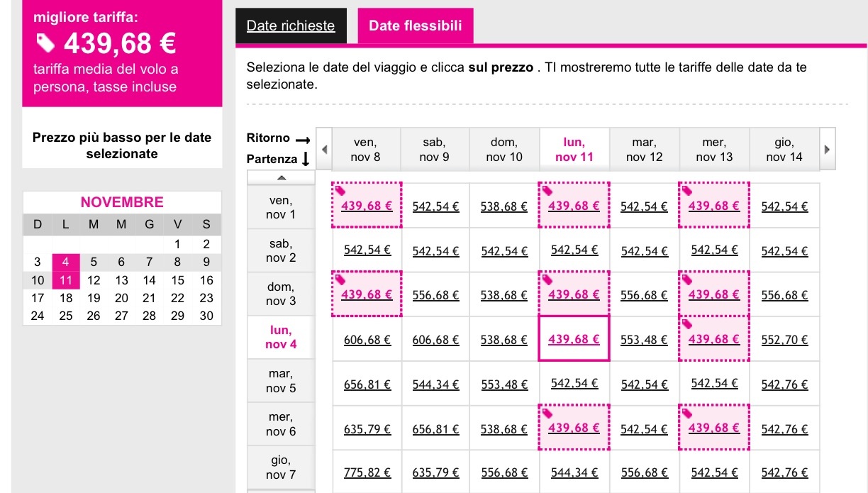Select 552,70 € fare departing nov 4 returning nov 14
868x493 pixels.
784,340
